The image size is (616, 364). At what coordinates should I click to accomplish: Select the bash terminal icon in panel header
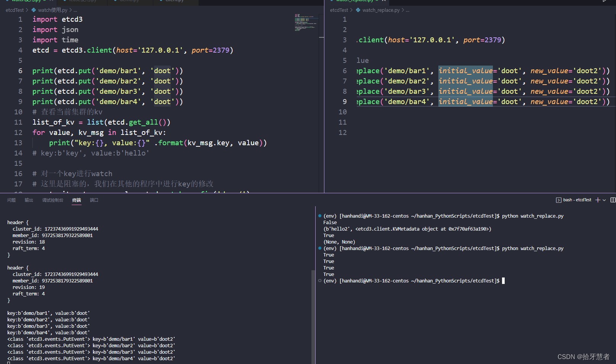coord(558,200)
